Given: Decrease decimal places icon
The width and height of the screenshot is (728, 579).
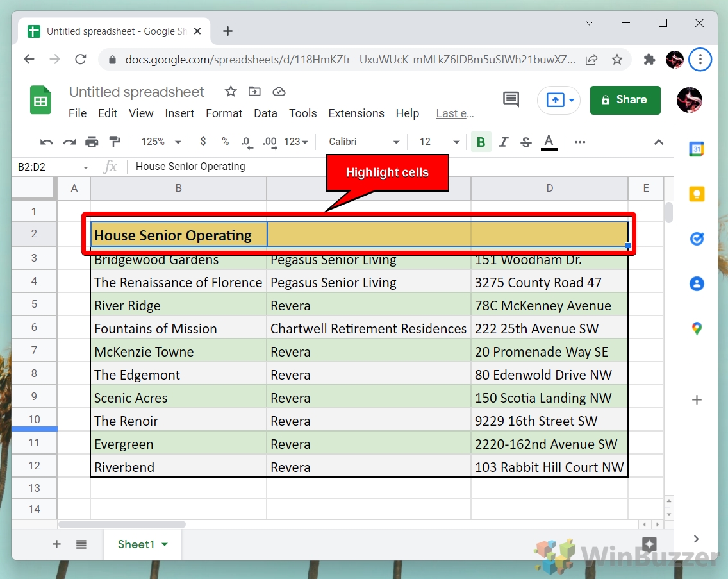Looking at the screenshot, I should click(247, 142).
